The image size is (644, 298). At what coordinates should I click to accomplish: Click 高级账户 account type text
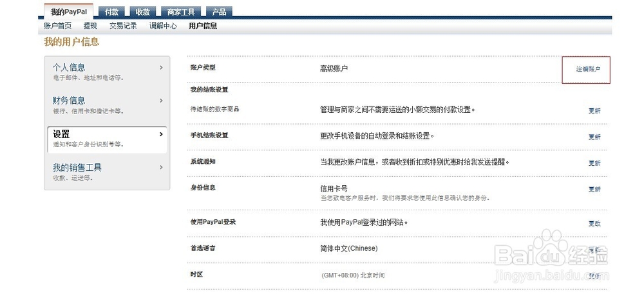pyautogui.click(x=334, y=69)
